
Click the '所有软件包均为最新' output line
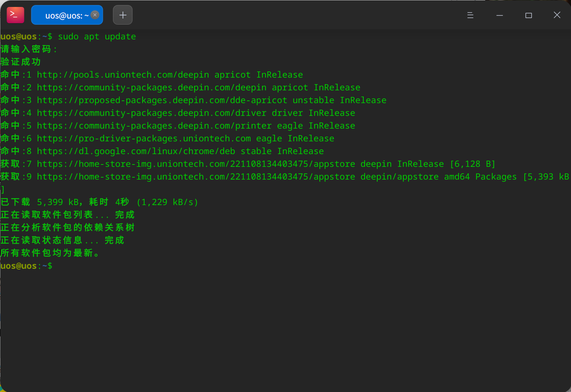49,253
